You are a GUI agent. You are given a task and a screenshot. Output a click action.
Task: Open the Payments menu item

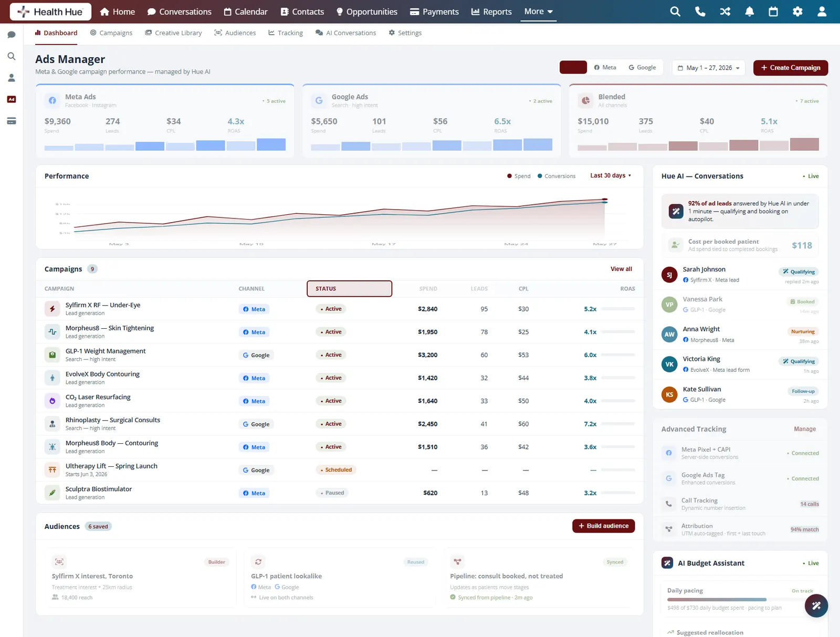(x=434, y=12)
